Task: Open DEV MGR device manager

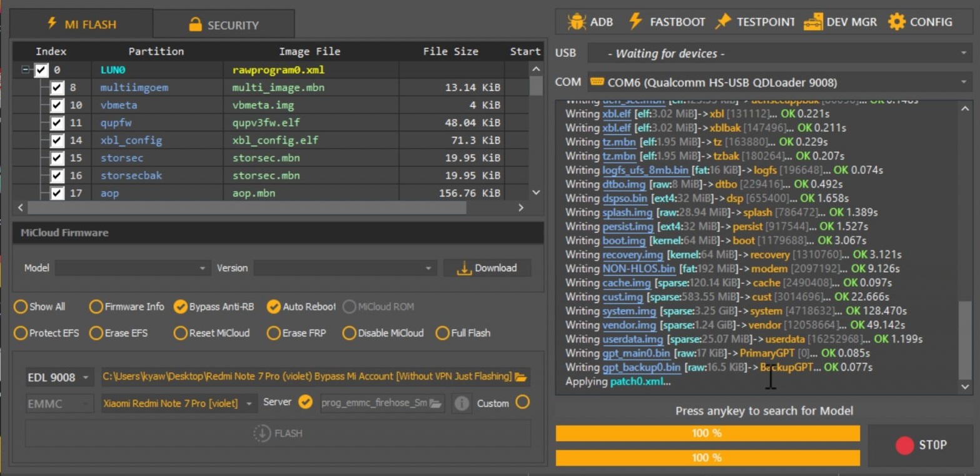Action: (813, 22)
